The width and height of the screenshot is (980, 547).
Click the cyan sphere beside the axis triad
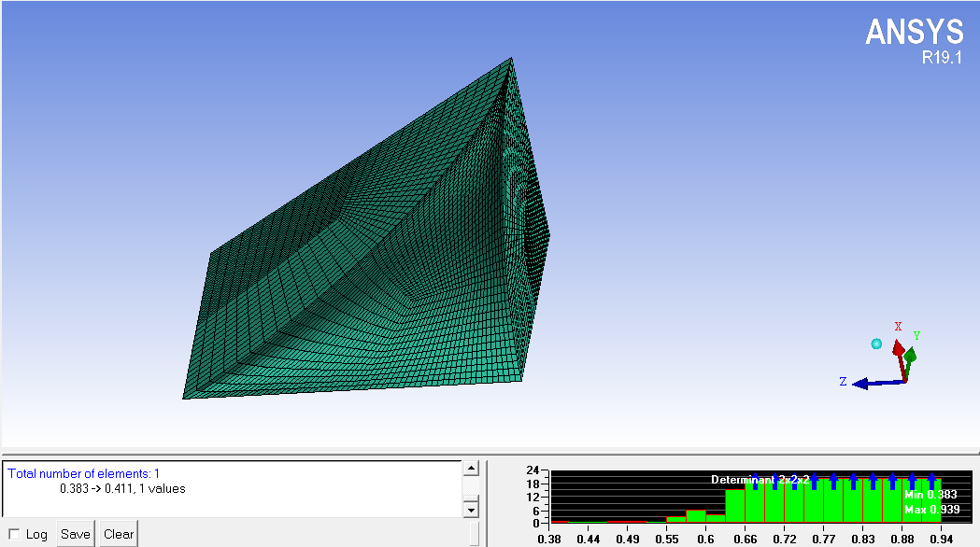tap(876, 344)
